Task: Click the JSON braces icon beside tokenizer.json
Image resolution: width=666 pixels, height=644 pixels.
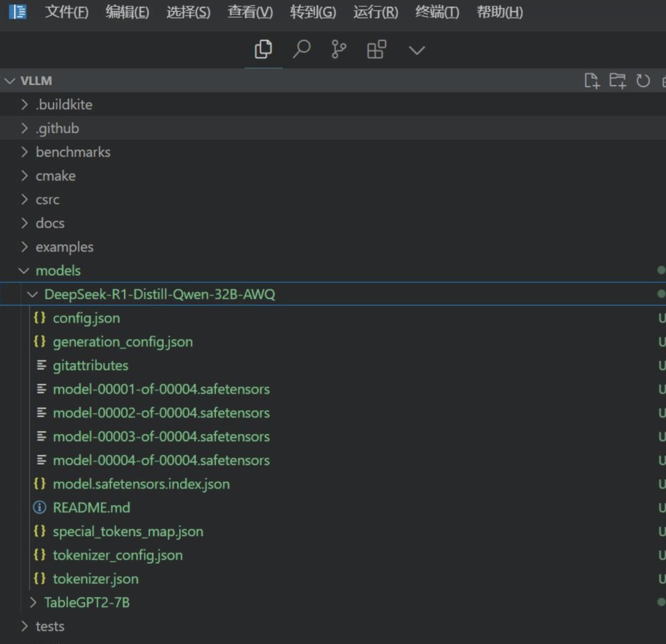Action: (x=39, y=579)
